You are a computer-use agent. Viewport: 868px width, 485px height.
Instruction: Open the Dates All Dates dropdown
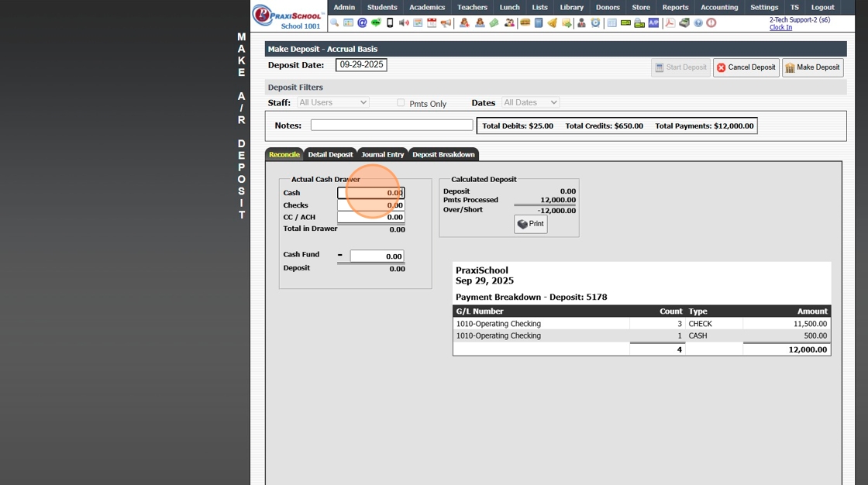click(531, 102)
